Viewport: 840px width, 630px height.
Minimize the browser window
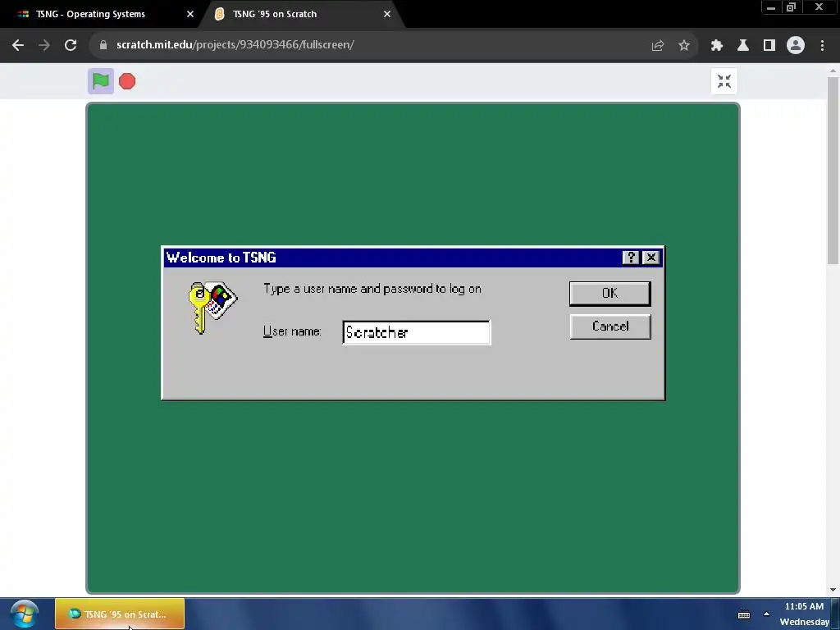click(x=770, y=7)
